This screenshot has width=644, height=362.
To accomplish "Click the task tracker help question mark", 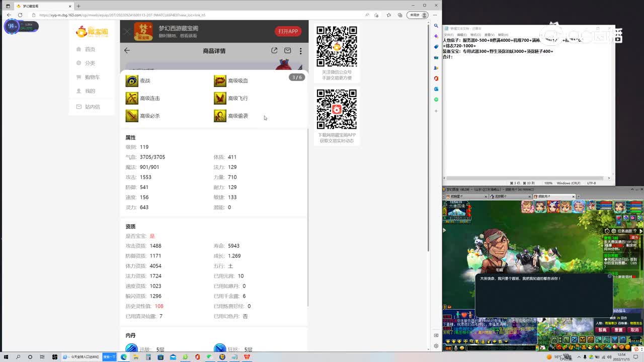I will (x=634, y=231).
